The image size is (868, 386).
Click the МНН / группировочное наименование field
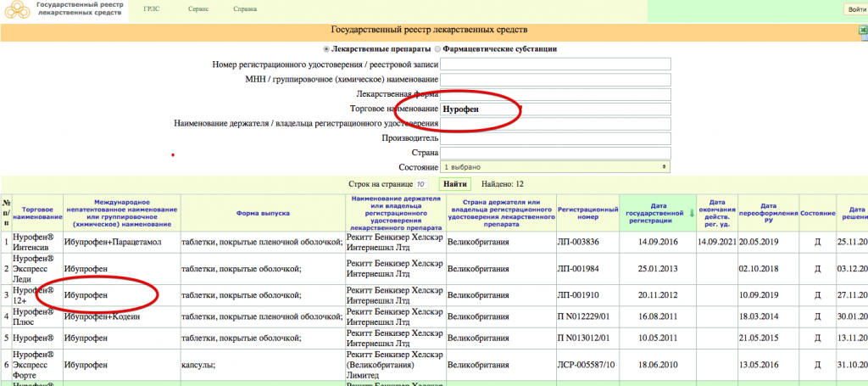(555, 80)
